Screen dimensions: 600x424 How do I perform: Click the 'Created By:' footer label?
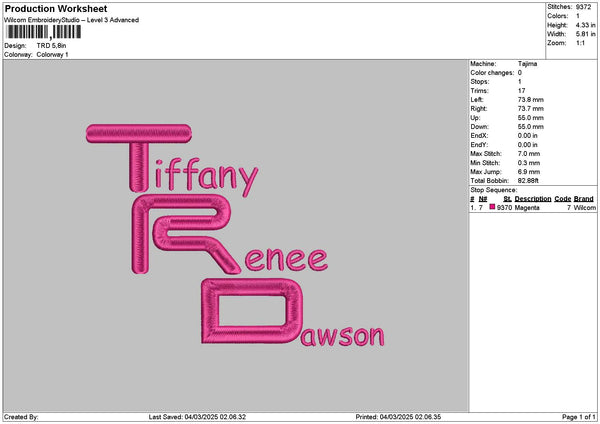21,417
